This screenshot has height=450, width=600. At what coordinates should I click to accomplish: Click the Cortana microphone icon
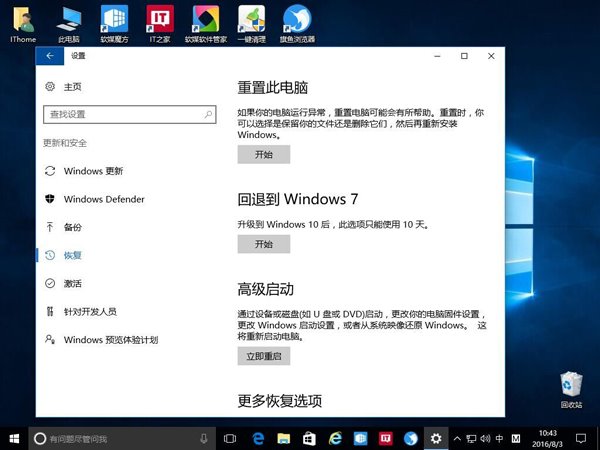204,439
